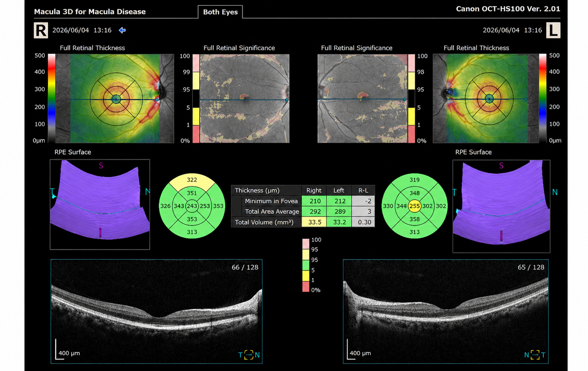
Task: Select the right eye central sector value 243
Action: point(192,206)
